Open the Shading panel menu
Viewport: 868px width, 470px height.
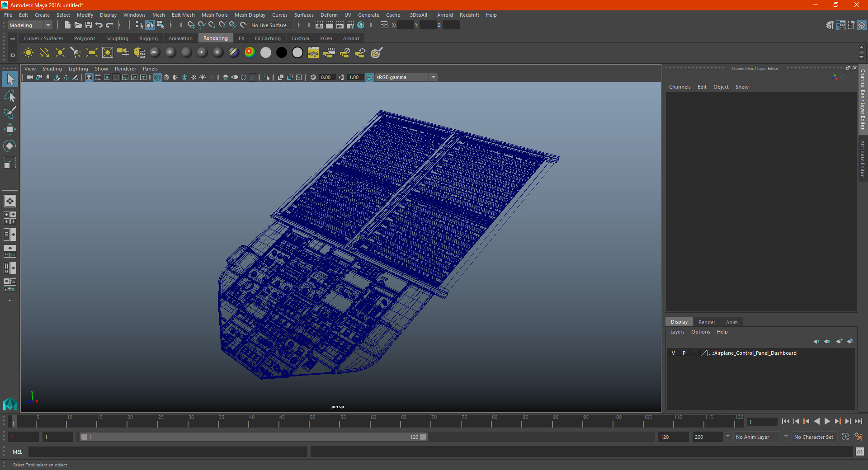pyautogui.click(x=52, y=69)
